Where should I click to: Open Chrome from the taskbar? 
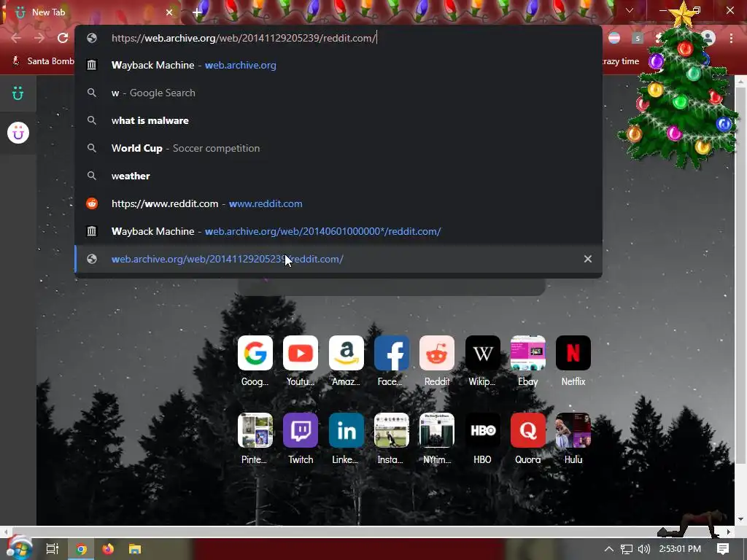pos(81,549)
